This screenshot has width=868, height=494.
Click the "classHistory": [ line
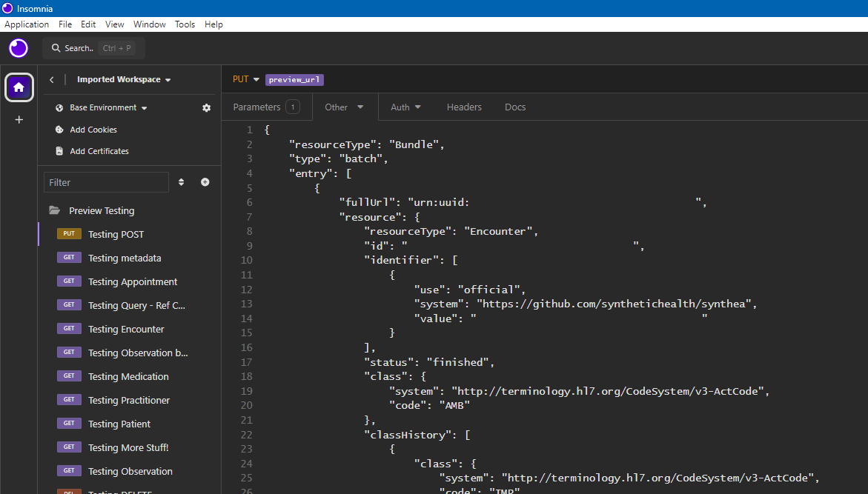point(417,435)
